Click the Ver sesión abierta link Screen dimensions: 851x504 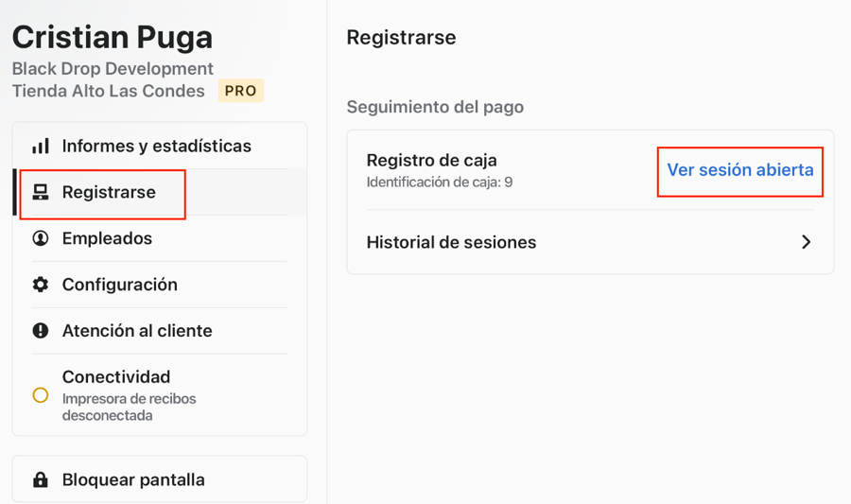tap(739, 171)
